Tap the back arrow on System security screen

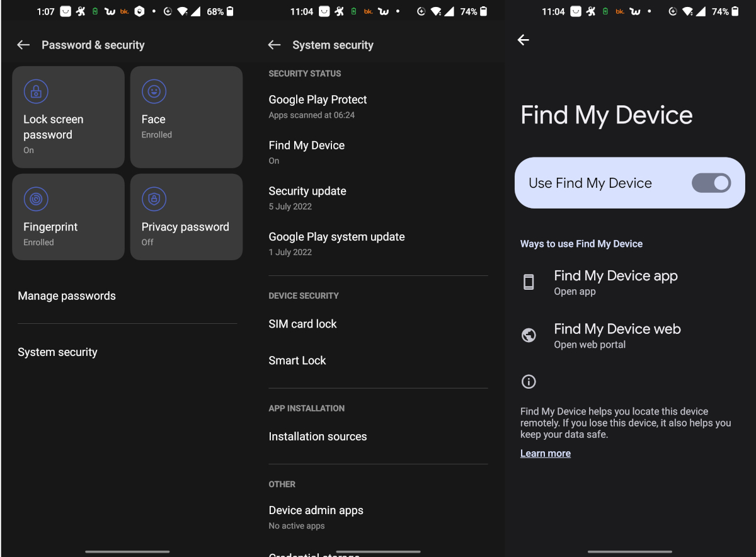pyautogui.click(x=274, y=45)
